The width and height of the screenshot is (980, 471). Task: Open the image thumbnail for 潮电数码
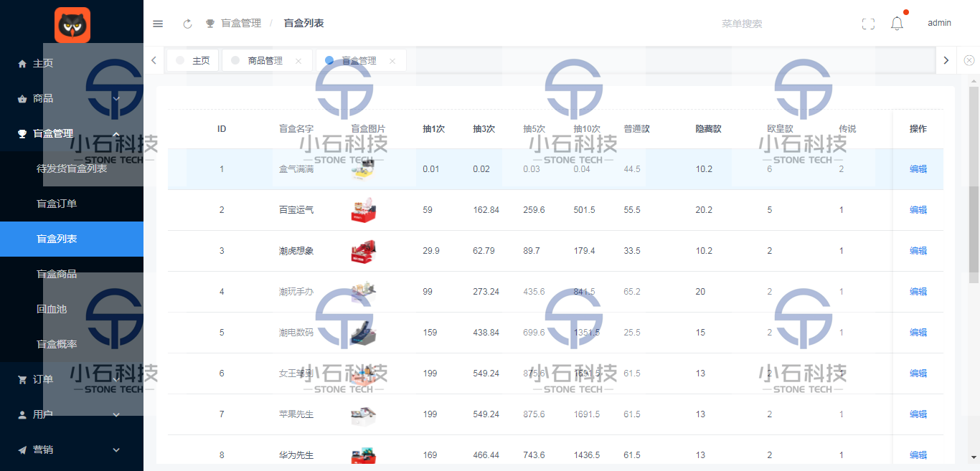(x=364, y=333)
